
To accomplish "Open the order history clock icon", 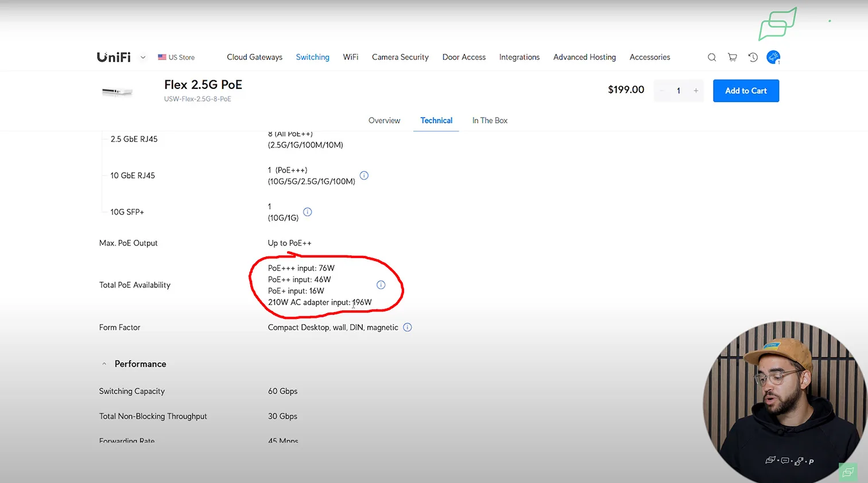I will pos(753,57).
